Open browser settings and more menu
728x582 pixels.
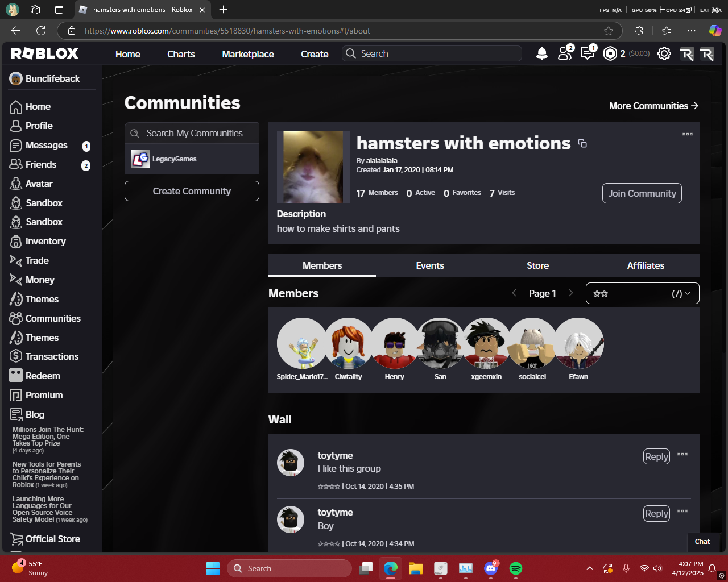[691, 31]
